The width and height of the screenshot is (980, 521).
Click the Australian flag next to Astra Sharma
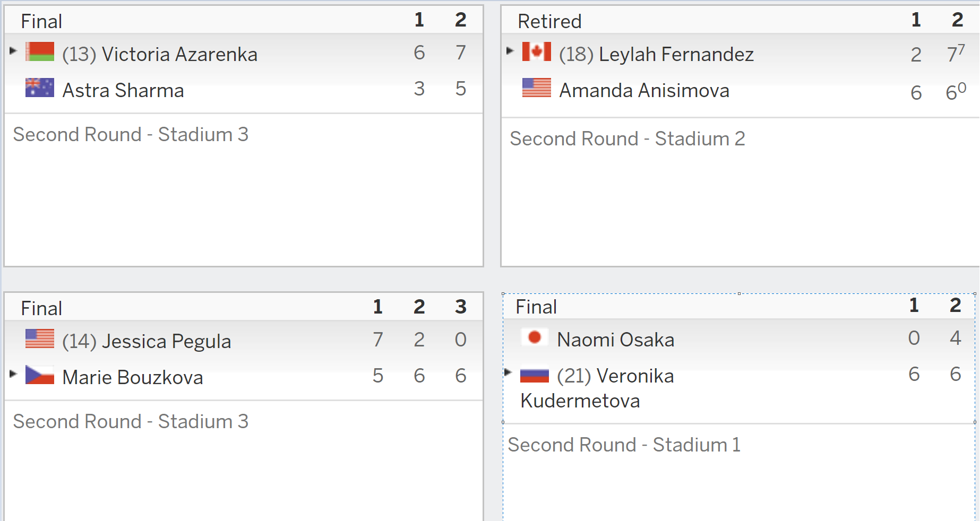click(x=40, y=88)
